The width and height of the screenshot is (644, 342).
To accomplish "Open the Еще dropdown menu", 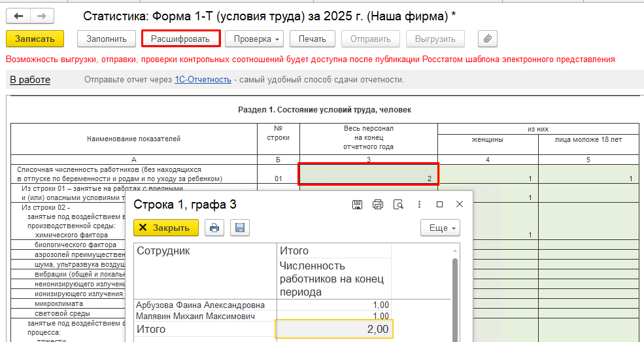I will tap(440, 228).
